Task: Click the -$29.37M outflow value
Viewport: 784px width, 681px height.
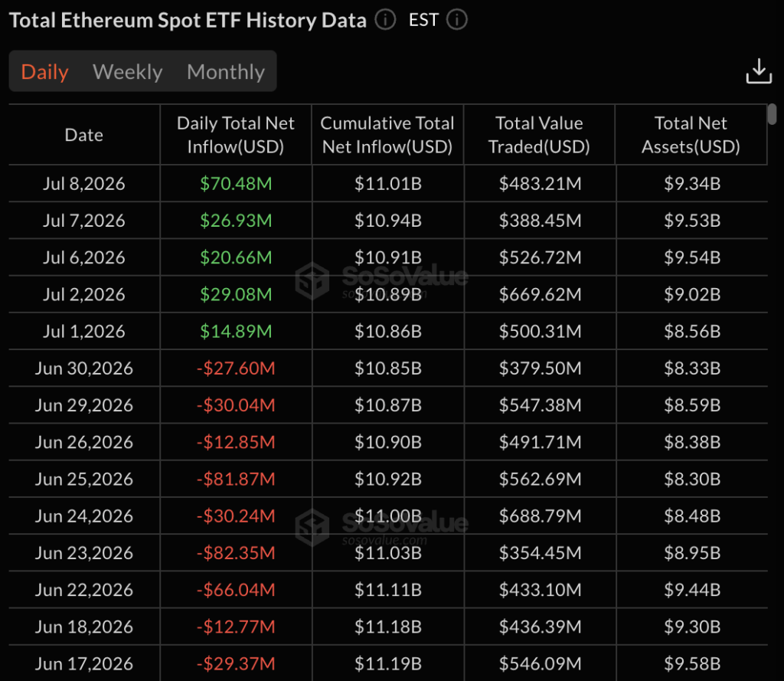Action: [x=236, y=664]
